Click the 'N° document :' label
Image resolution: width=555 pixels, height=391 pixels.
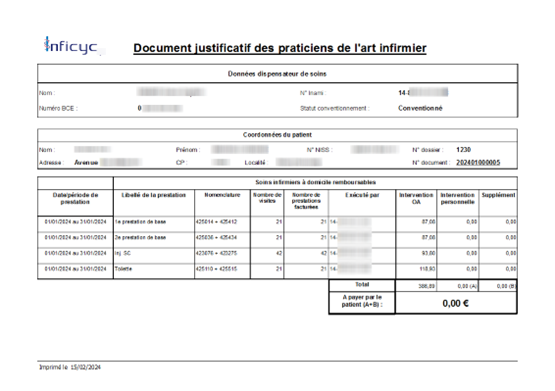click(431, 163)
